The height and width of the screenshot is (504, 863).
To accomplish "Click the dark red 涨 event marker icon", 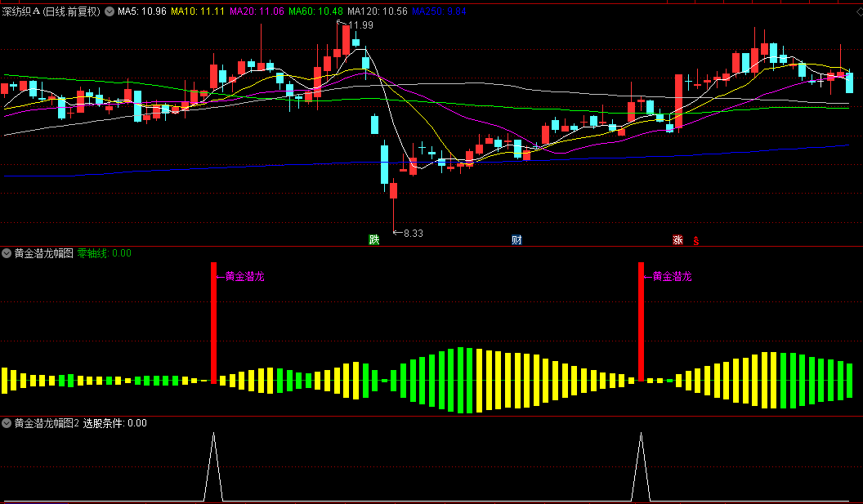I will click(677, 239).
